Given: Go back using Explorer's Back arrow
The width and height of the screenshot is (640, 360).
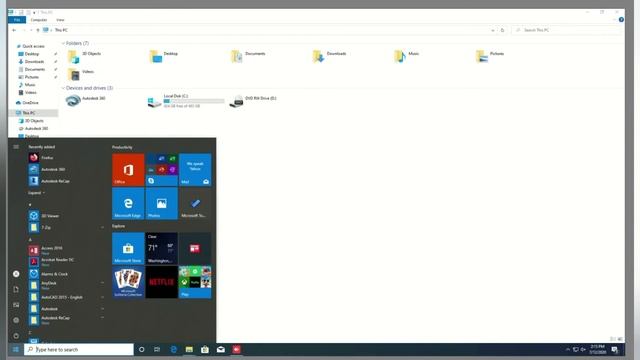Looking at the screenshot, I should (14, 30).
